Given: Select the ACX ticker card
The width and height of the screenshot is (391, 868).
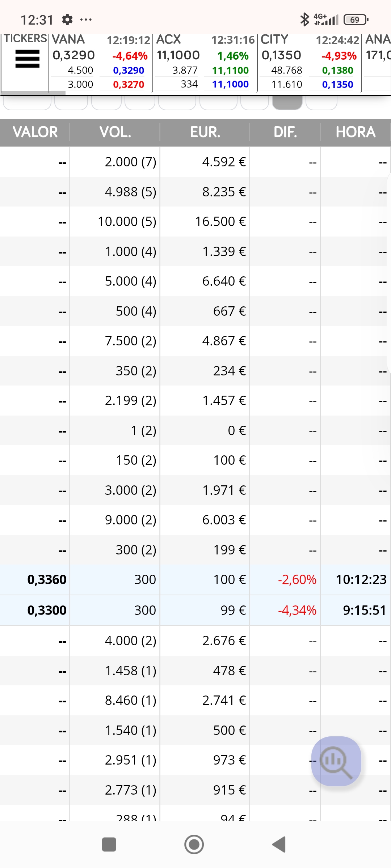Looking at the screenshot, I should point(205,62).
